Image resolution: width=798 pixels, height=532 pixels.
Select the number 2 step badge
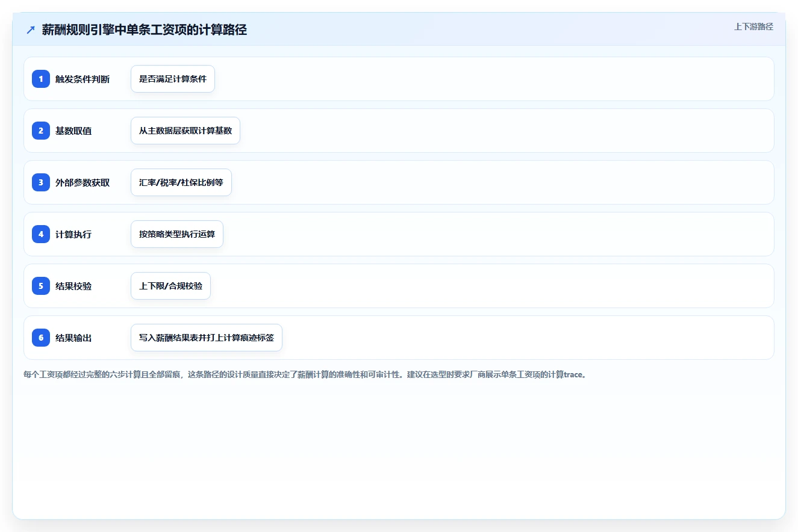[41, 131]
